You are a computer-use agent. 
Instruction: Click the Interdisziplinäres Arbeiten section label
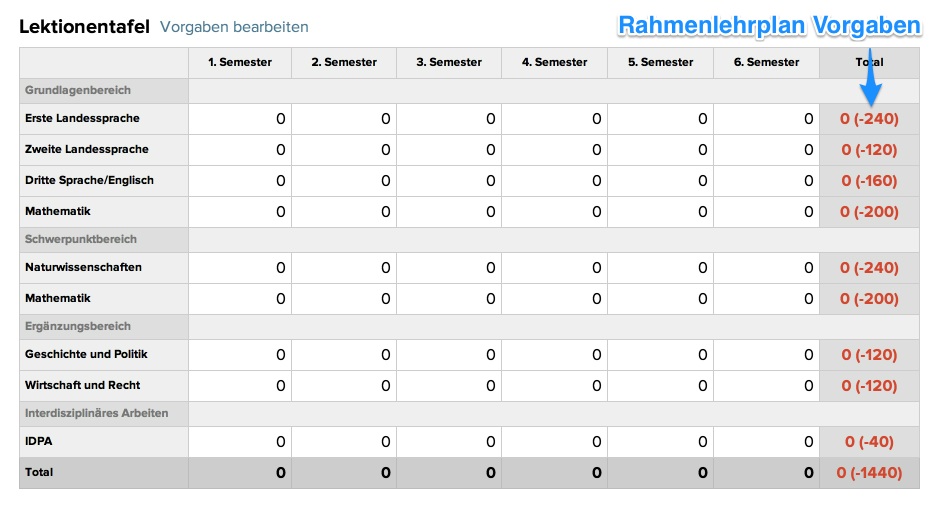pos(96,413)
